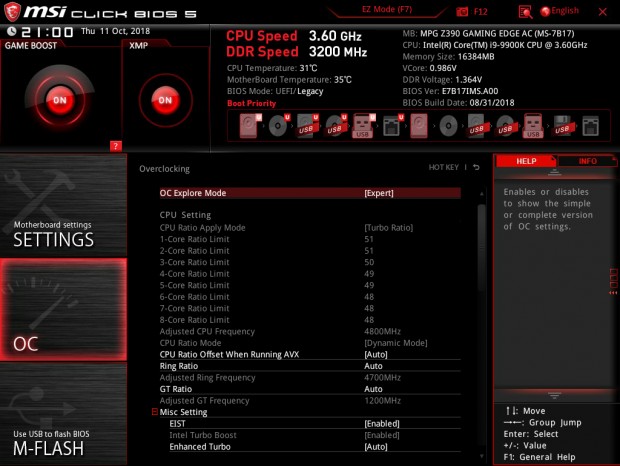Screen dimensions: 620x466
Task: Click the BIOS Ver E7B17IMS.A00 text
Action: (x=450, y=91)
